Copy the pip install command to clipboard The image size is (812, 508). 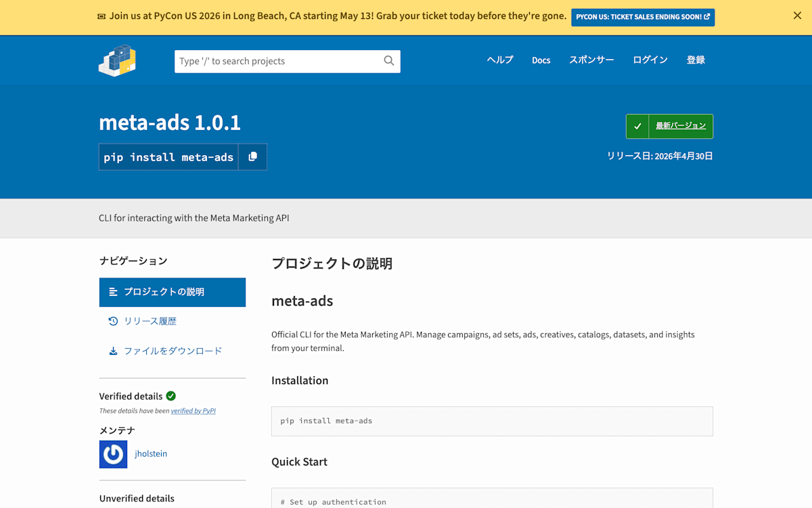point(252,156)
